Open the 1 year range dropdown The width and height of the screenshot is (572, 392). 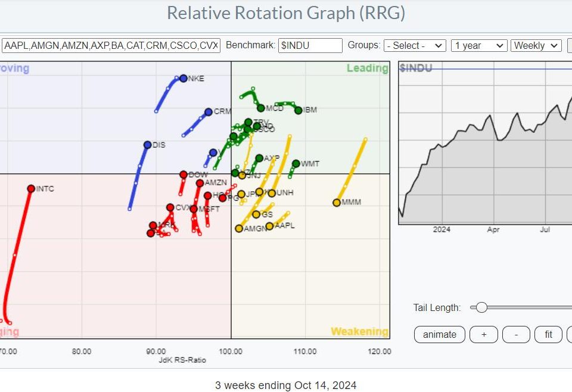coord(479,45)
